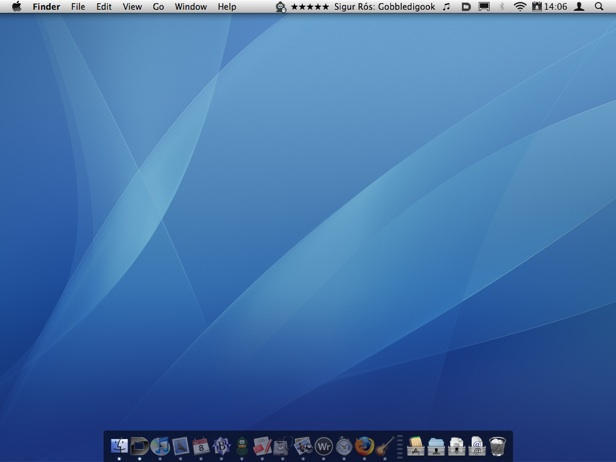Open GarageBand guitar icon in Dock
The height and width of the screenshot is (462, 616).
coord(385,446)
